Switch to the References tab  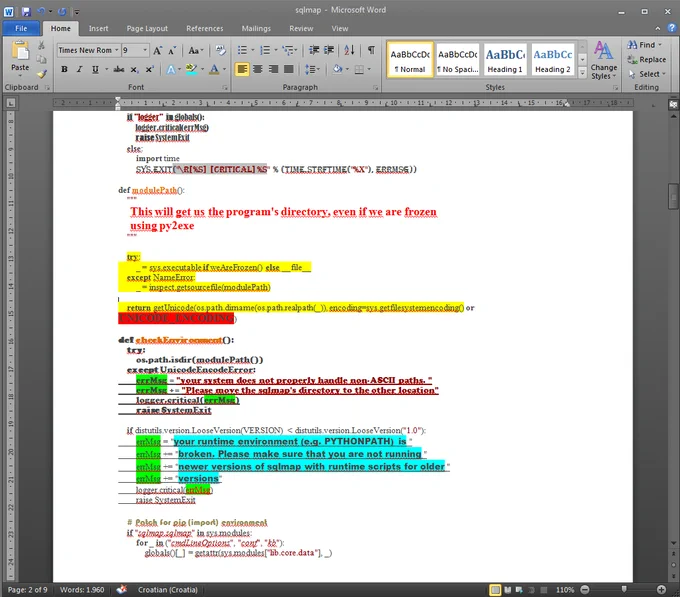point(205,28)
